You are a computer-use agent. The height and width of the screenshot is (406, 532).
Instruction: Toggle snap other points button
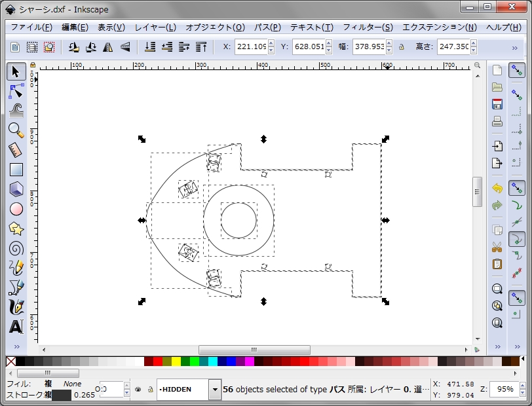coord(517,297)
